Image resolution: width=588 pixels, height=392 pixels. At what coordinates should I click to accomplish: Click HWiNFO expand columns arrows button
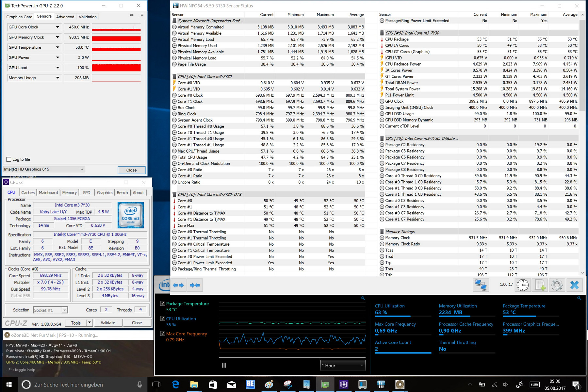coord(178,285)
